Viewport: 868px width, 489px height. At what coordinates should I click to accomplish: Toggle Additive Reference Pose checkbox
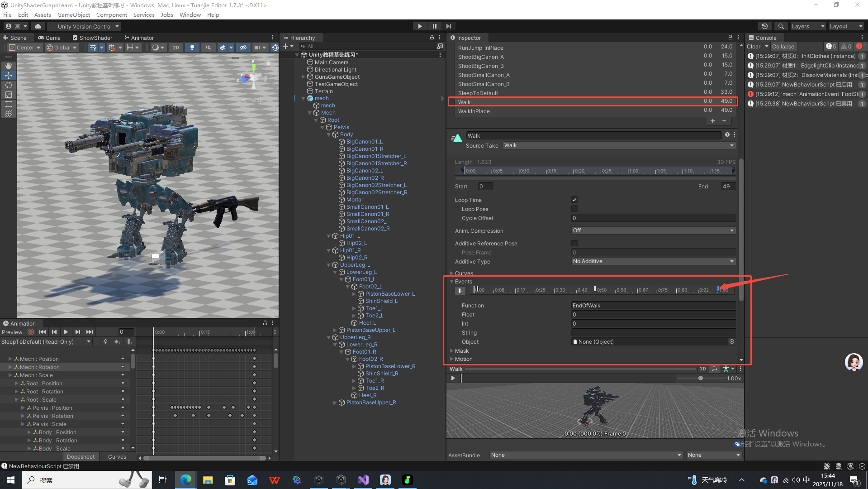pyautogui.click(x=574, y=243)
